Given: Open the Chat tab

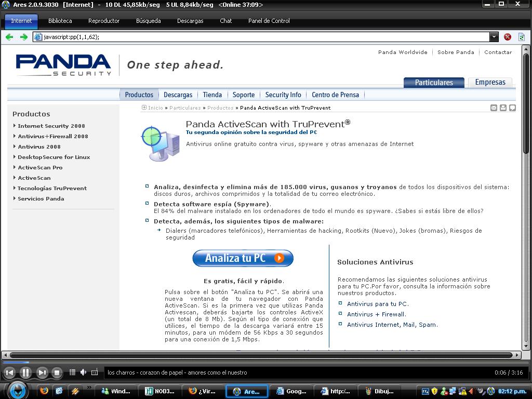Looking at the screenshot, I should [x=225, y=21].
